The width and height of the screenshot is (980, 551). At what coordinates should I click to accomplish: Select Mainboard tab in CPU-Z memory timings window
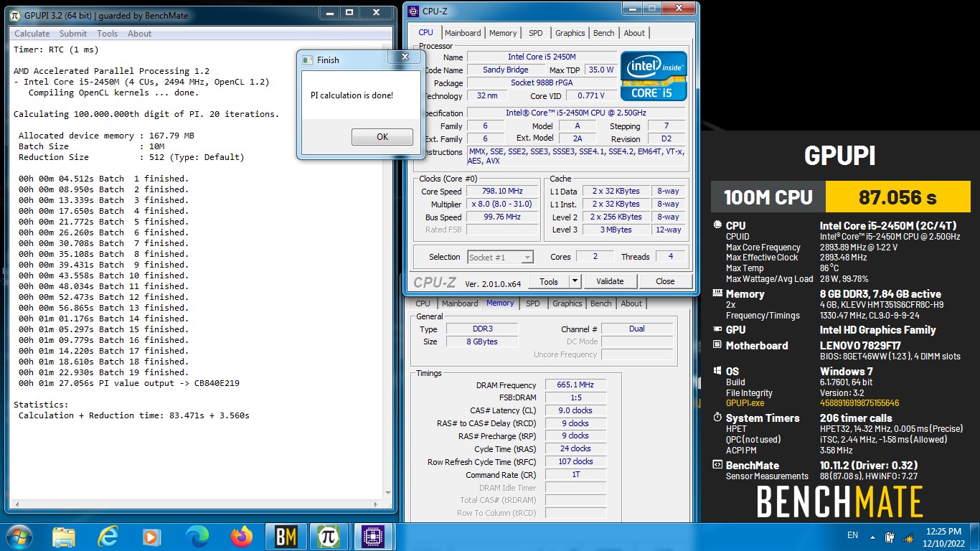(460, 303)
